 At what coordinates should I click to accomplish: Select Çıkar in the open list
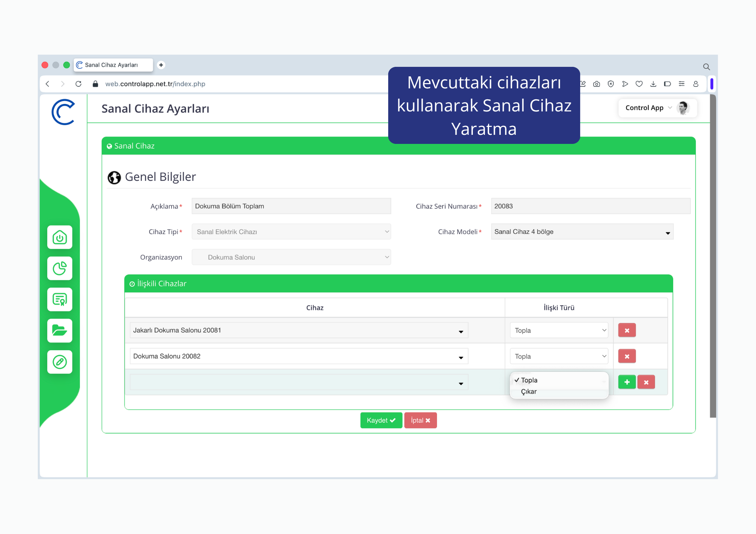pos(559,392)
